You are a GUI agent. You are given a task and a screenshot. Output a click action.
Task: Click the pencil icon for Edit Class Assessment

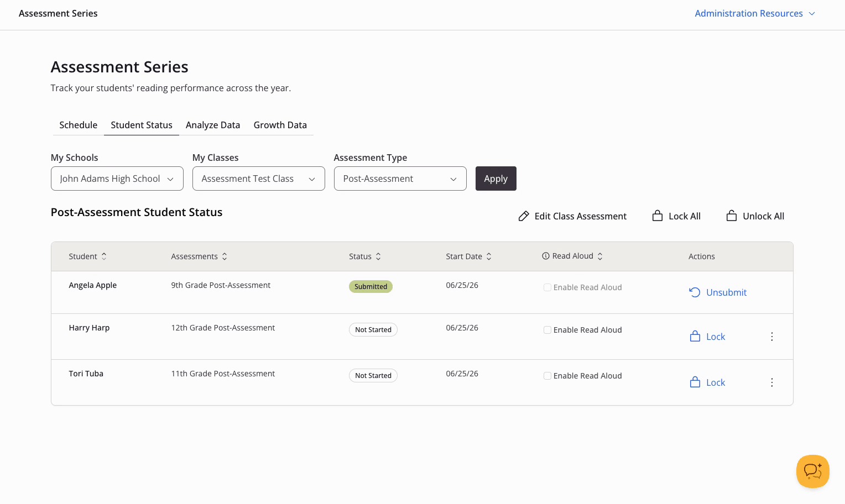[x=524, y=216]
